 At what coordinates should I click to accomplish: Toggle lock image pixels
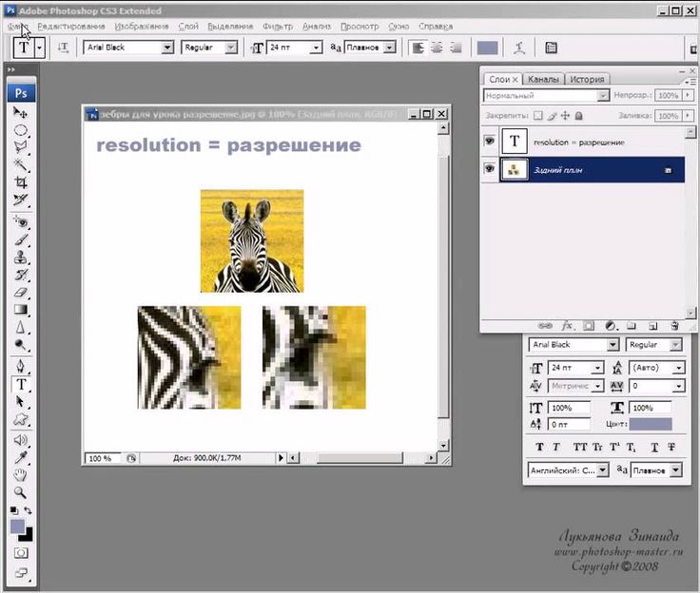[553, 116]
